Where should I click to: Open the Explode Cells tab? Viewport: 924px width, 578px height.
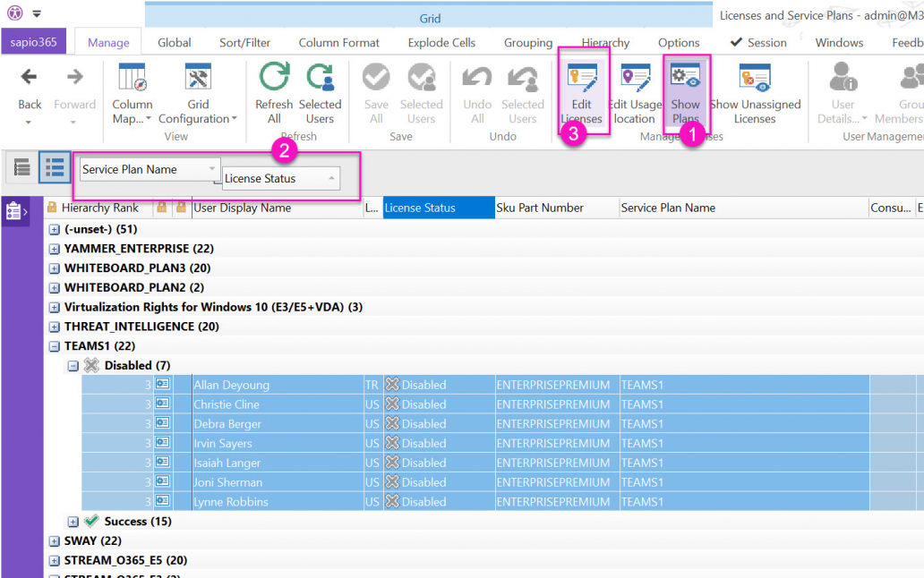441,42
